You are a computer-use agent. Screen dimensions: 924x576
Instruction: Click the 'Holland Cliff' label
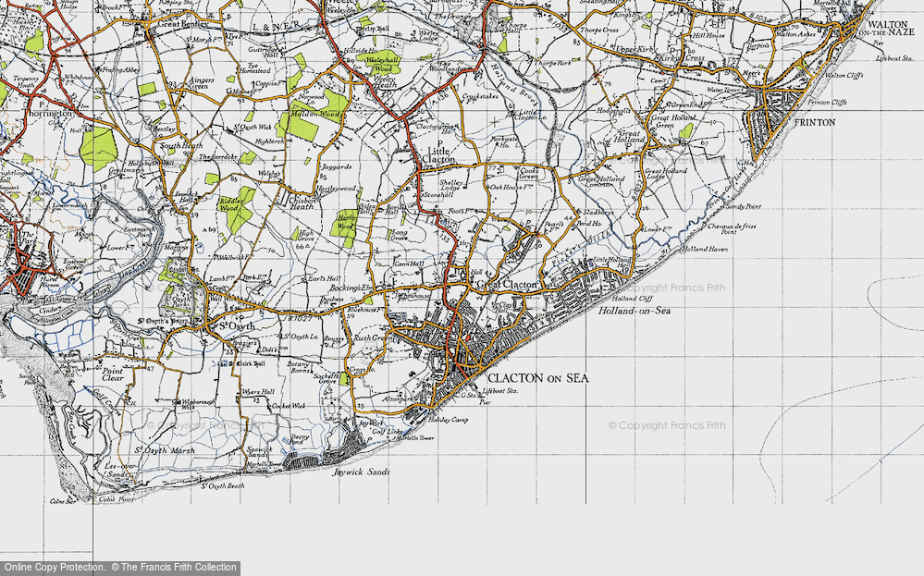(x=632, y=299)
